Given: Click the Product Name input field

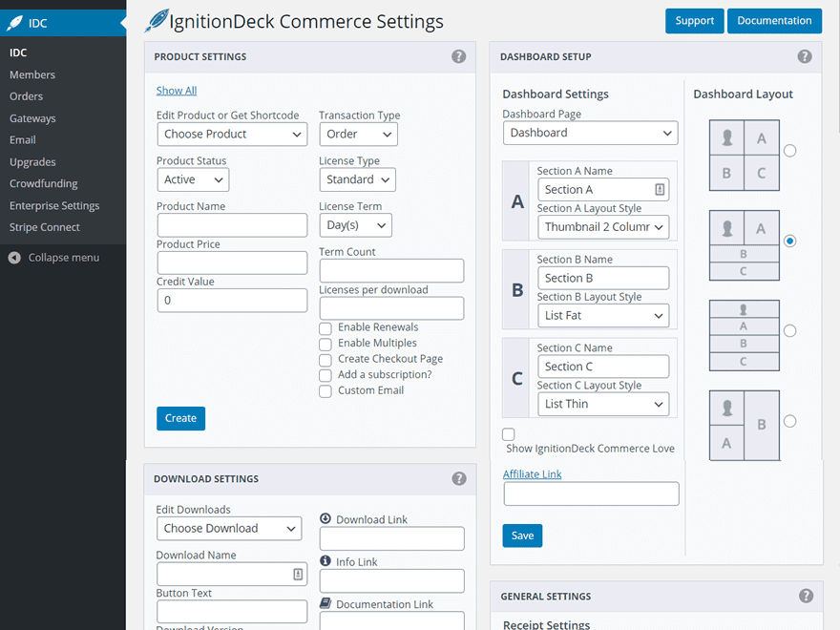Looking at the screenshot, I should 232,225.
